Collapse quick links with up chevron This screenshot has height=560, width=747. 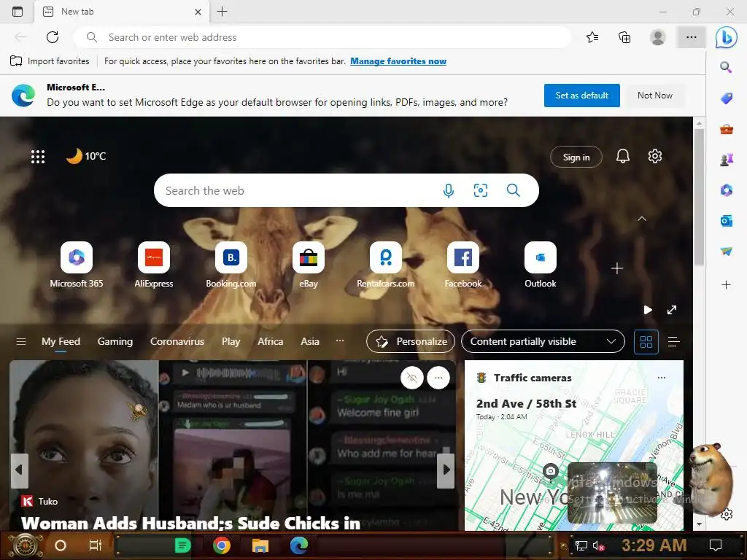[x=642, y=219]
